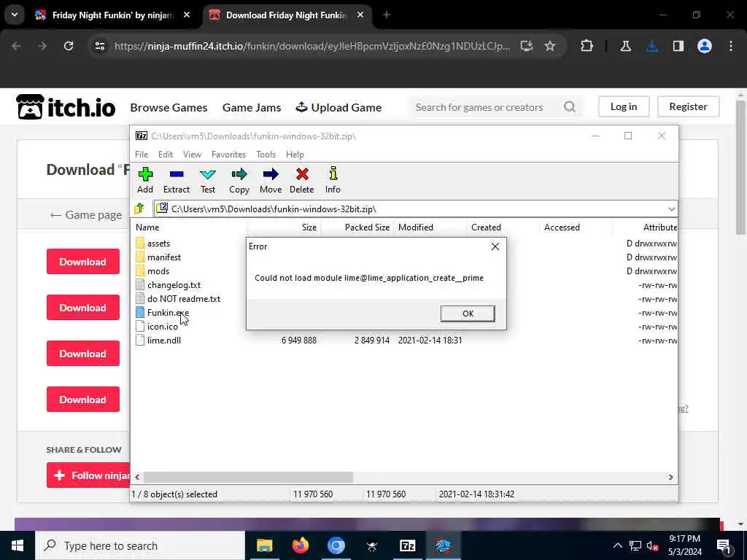Sort by Packed Size column header
The width and height of the screenshot is (747, 560).
coord(357,227)
